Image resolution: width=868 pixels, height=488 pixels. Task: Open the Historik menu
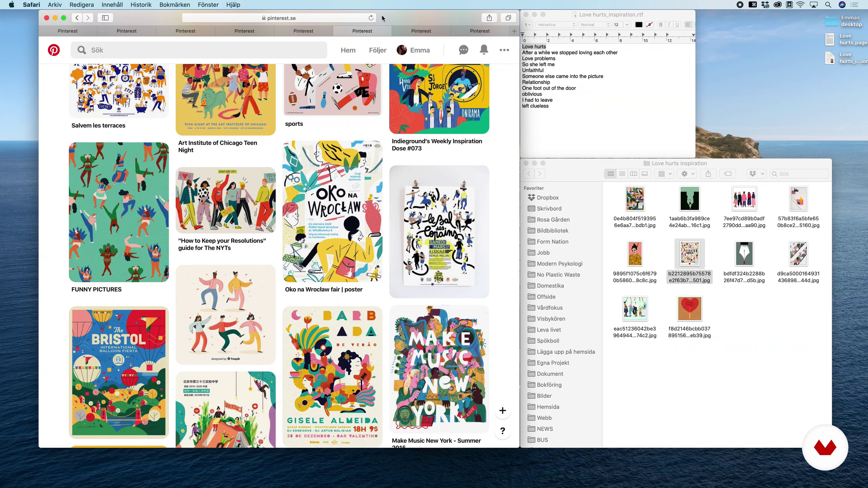141,5
